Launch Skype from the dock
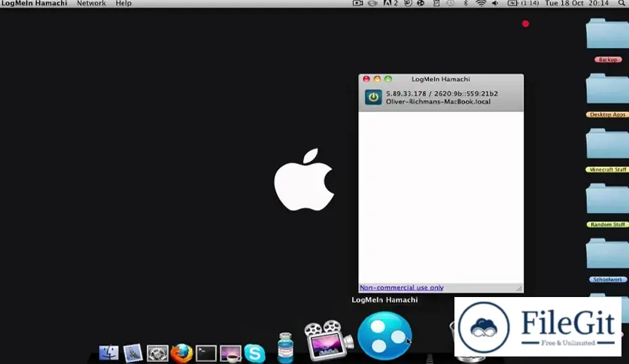Viewport: 629px width, 364px height. 255,353
